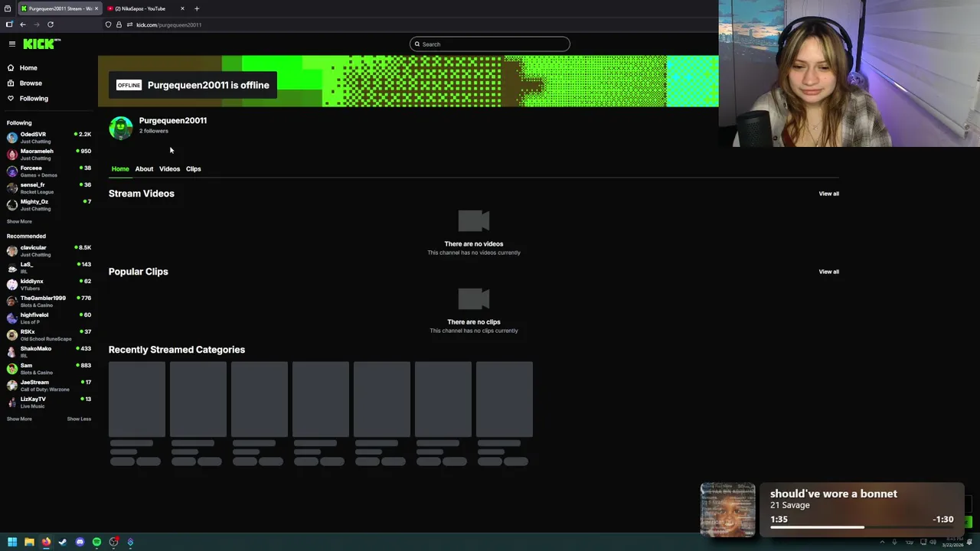The height and width of the screenshot is (551, 980).
Task: Click the 2 followers count
Action: click(x=153, y=132)
